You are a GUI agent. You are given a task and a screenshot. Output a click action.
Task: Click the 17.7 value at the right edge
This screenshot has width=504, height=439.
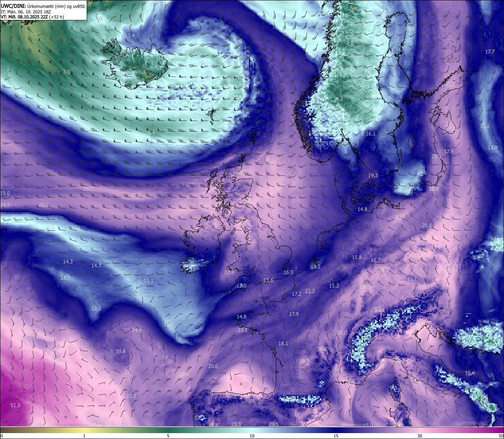pyautogui.click(x=490, y=52)
